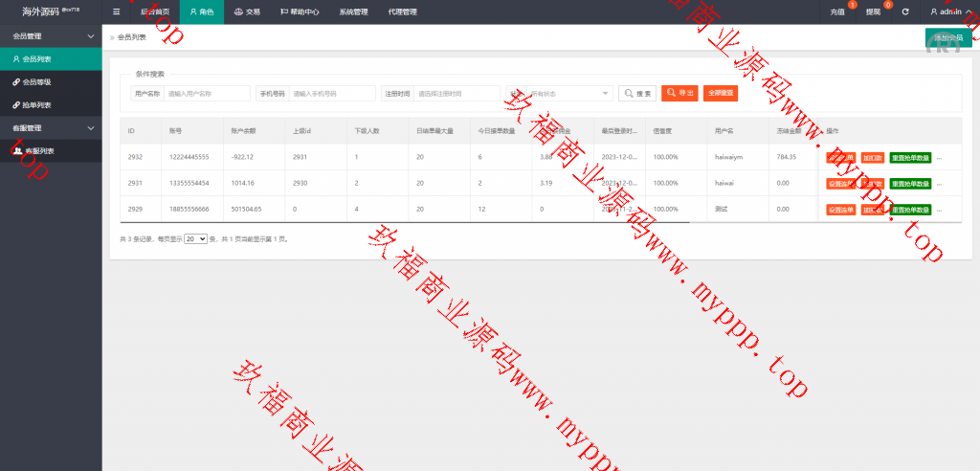
Task: Click the 搜索 search button
Action: click(637, 93)
